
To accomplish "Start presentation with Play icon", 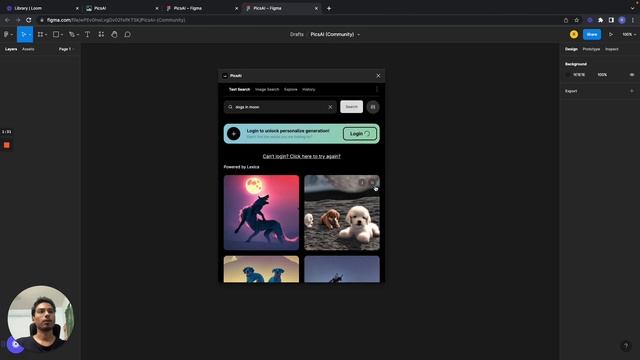I will pos(611,34).
